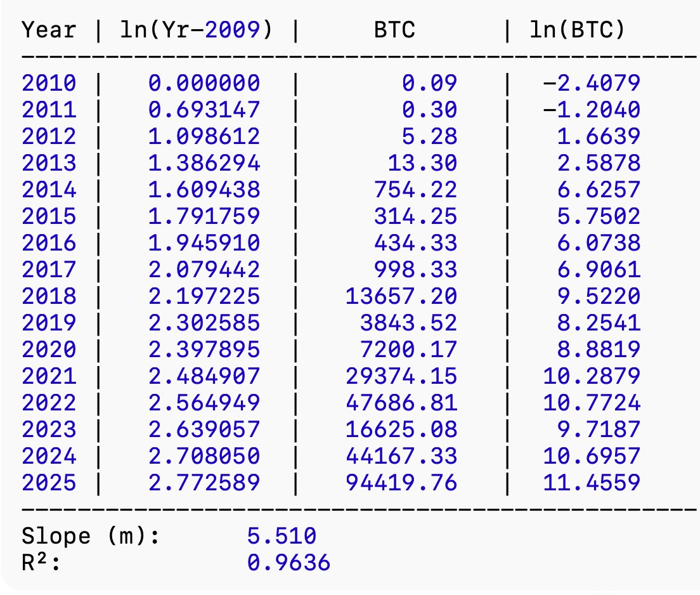Select ln(BTC) value 10.2879
Viewport: 700px width, 595px height.
click(x=592, y=376)
